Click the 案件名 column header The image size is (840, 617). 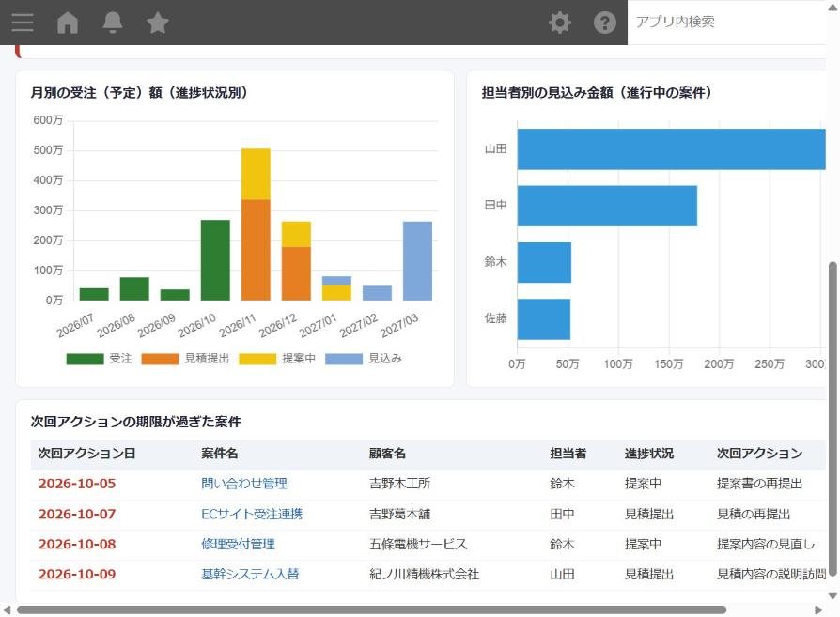coord(219,454)
